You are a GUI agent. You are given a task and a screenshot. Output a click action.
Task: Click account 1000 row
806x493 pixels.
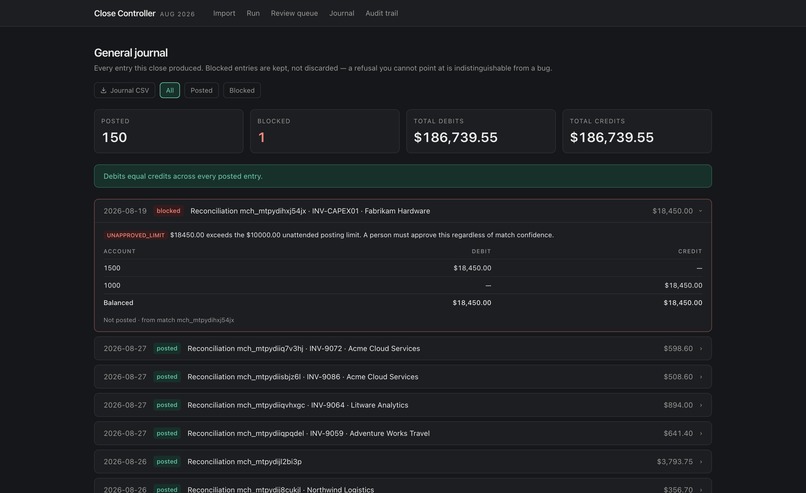402,285
